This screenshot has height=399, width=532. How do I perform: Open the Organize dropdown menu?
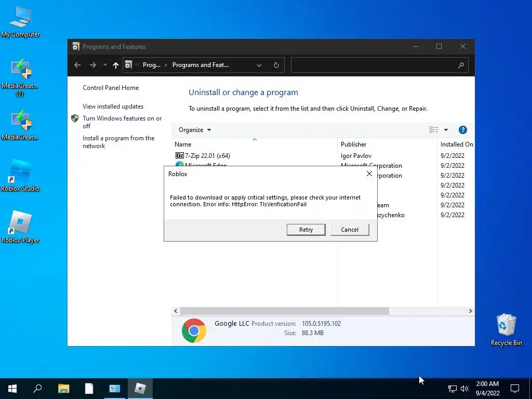(x=195, y=129)
